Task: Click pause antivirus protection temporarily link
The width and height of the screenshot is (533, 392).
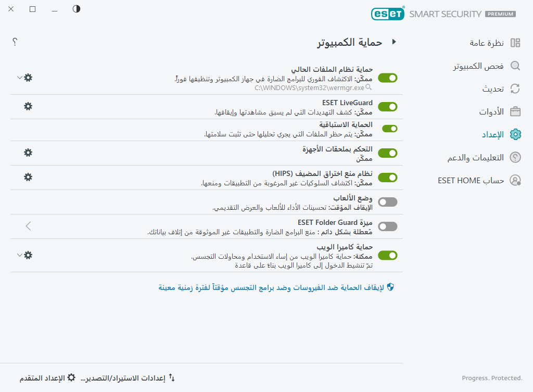Action: pyautogui.click(x=276, y=287)
